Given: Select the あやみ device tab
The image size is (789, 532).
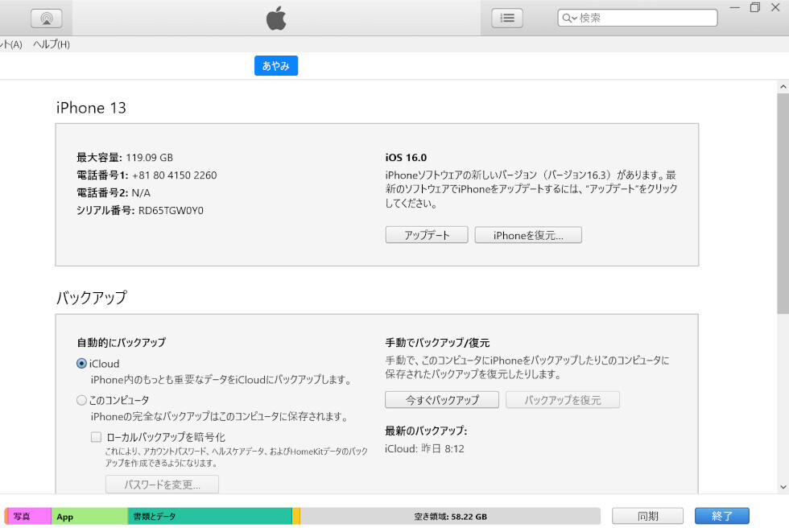Looking at the screenshot, I should tap(276, 66).
